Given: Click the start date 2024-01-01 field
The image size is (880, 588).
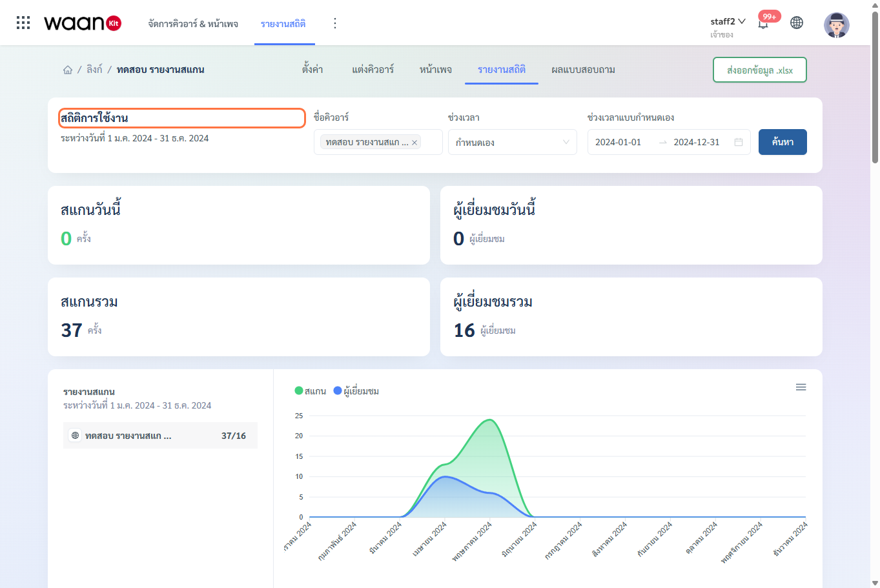Looking at the screenshot, I should (619, 142).
